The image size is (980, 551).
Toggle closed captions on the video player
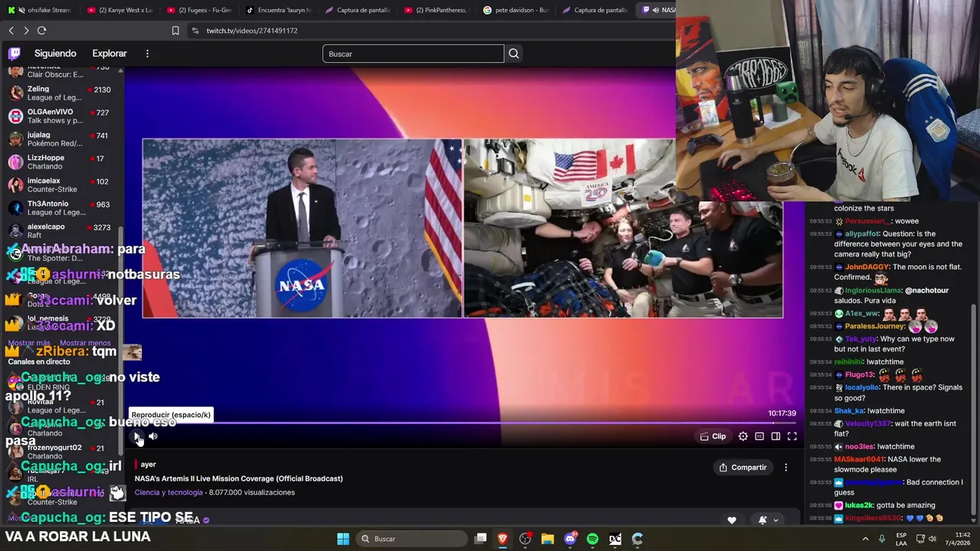pyautogui.click(x=759, y=436)
